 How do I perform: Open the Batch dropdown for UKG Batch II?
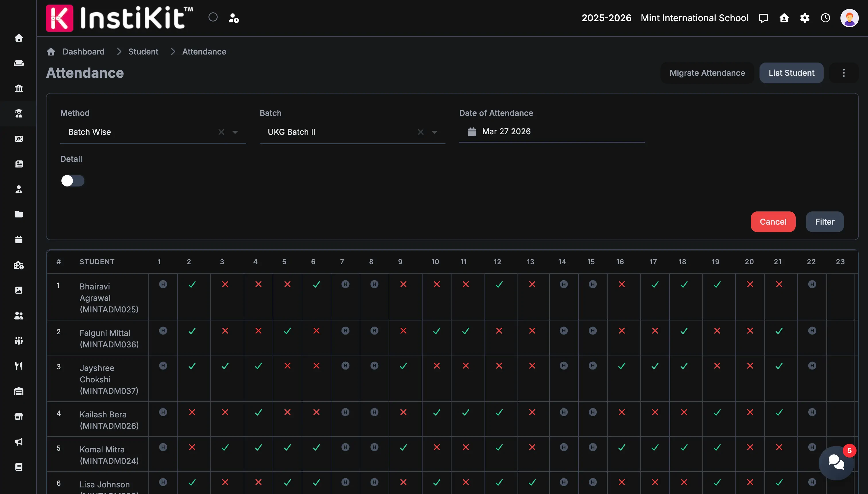coord(435,132)
